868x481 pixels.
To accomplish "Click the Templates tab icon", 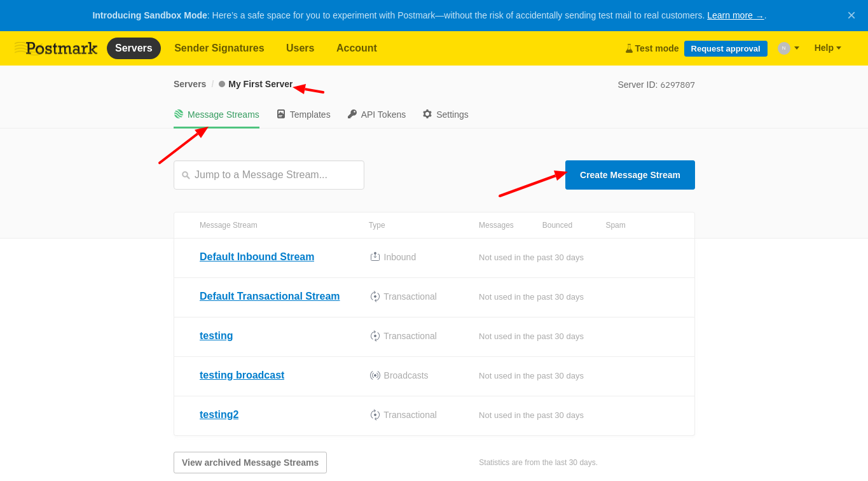I will (281, 114).
